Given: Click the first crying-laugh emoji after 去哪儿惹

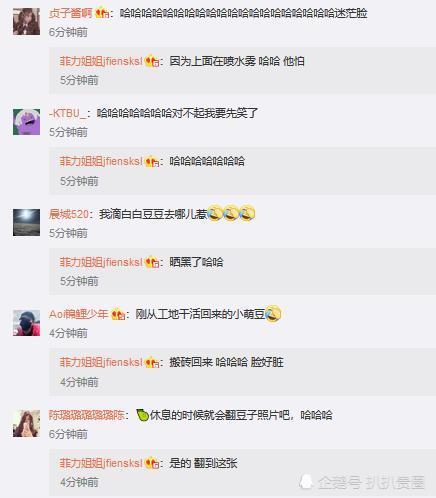Looking at the screenshot, I should [x=215, y=213].
